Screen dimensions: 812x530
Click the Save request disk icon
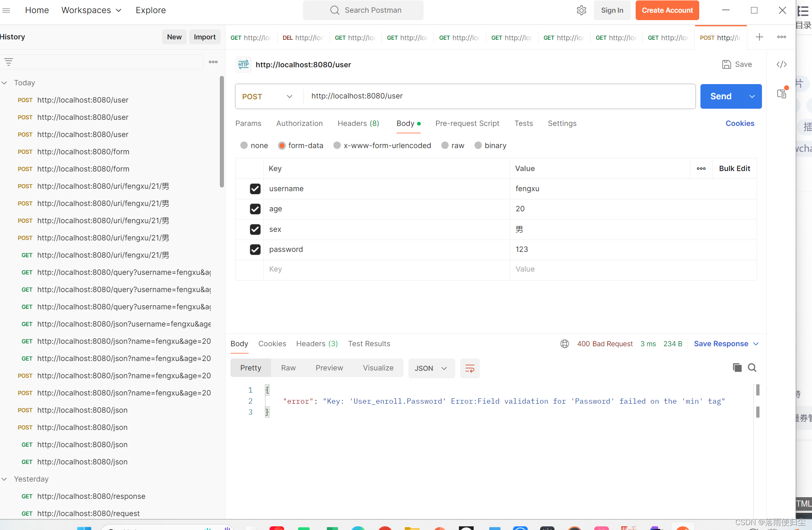[727, 64]
